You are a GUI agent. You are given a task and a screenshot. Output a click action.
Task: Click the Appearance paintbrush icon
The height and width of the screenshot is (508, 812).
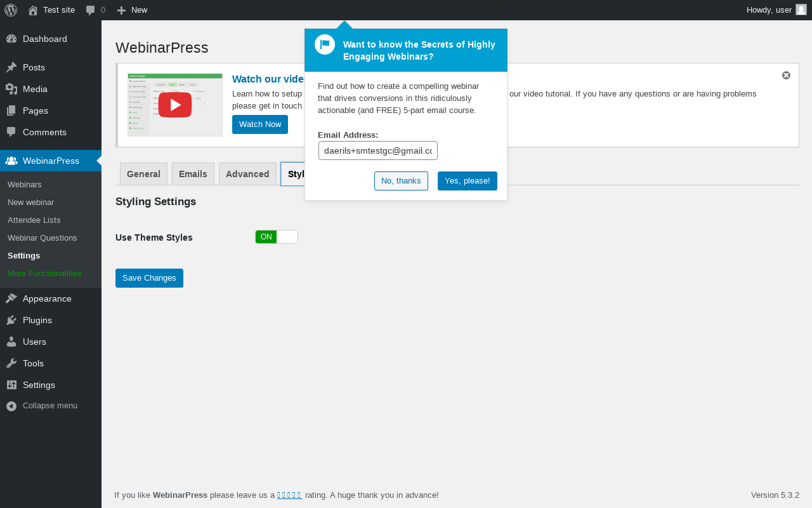click(x=11, y=298)
